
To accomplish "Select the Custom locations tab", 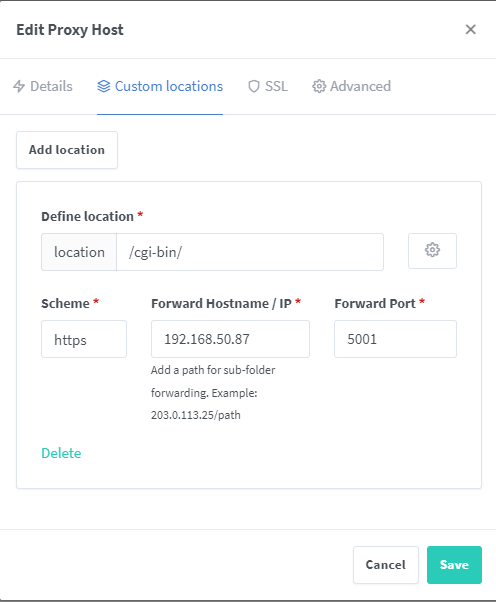I will [160, 86].
